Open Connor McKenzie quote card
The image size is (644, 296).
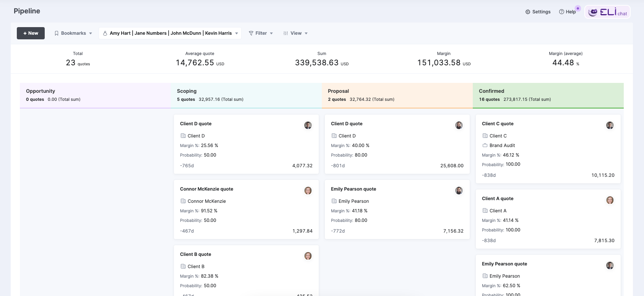(x=246, y=209)
